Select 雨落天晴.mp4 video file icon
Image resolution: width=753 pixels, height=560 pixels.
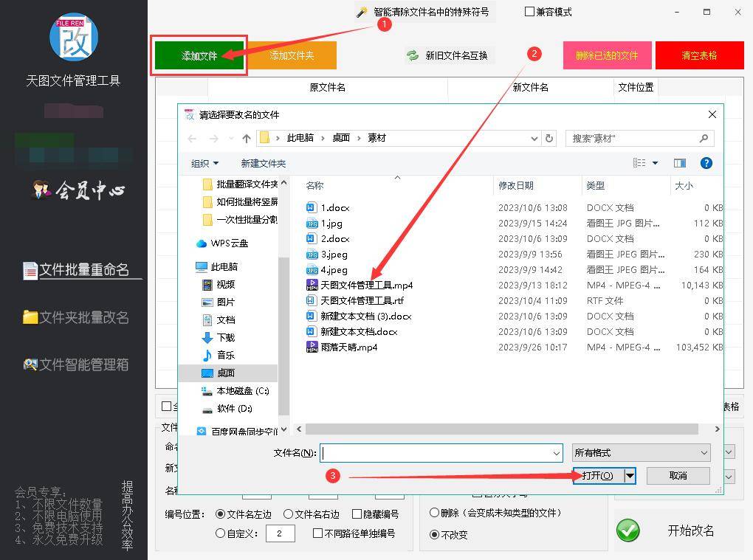(312, 347)
